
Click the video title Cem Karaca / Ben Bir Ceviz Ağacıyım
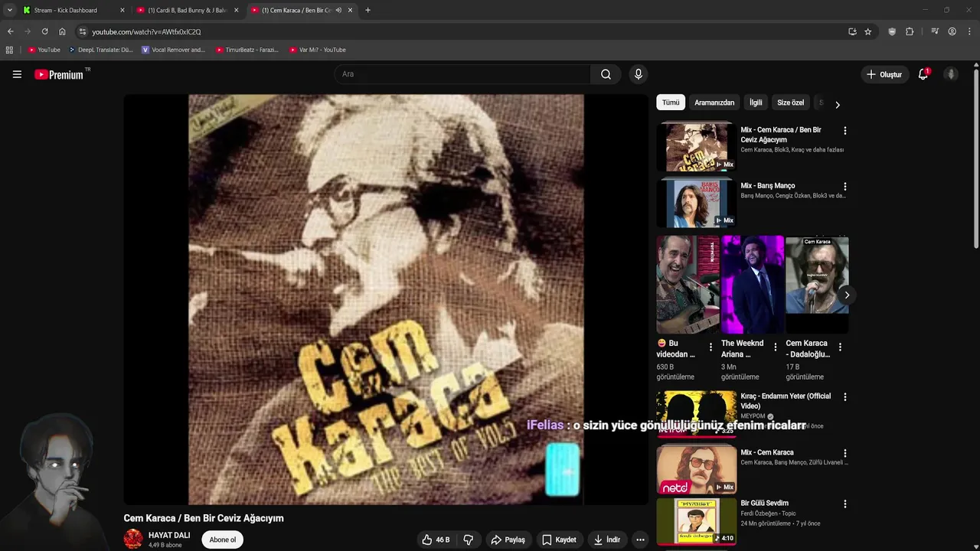tap(204, 518)
